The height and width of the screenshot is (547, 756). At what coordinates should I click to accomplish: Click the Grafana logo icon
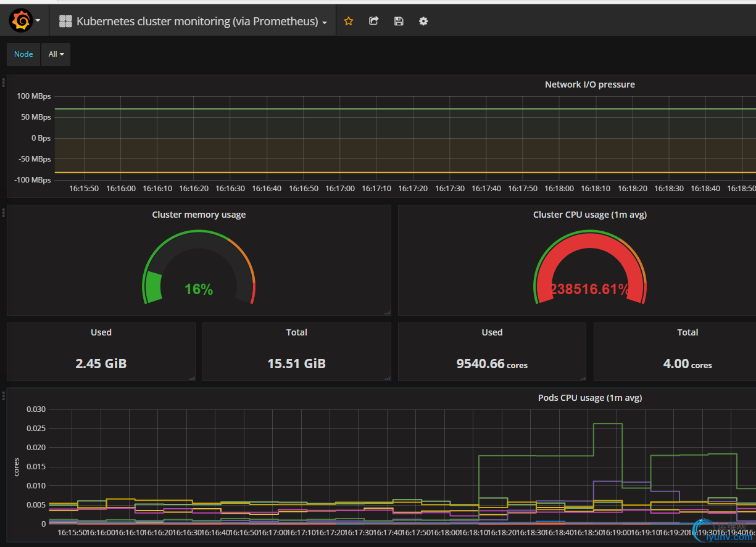coord(20,21)
